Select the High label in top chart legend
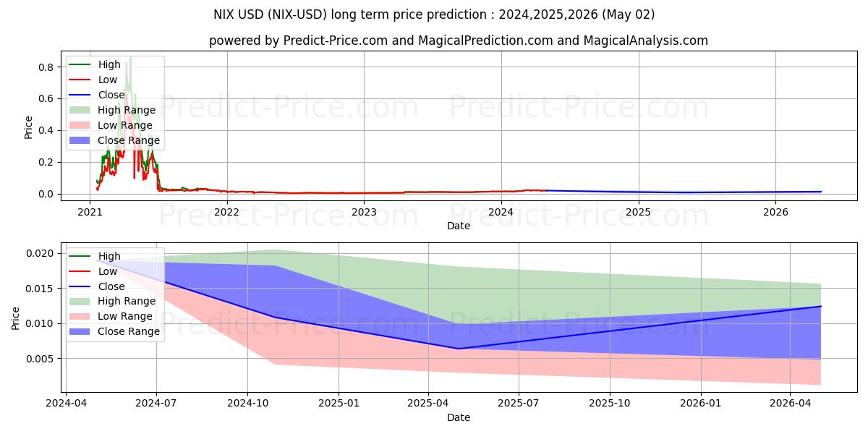868x434 pixels. point(109,64)
